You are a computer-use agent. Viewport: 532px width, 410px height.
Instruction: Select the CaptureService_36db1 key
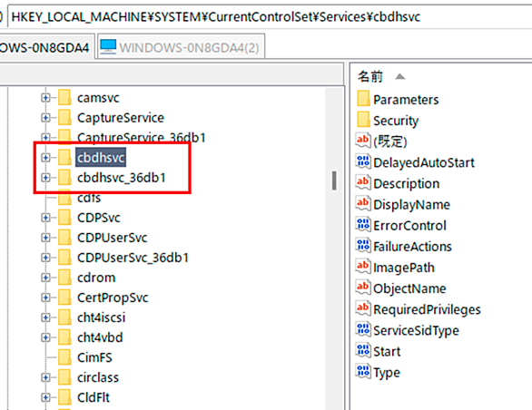point(141,138)
